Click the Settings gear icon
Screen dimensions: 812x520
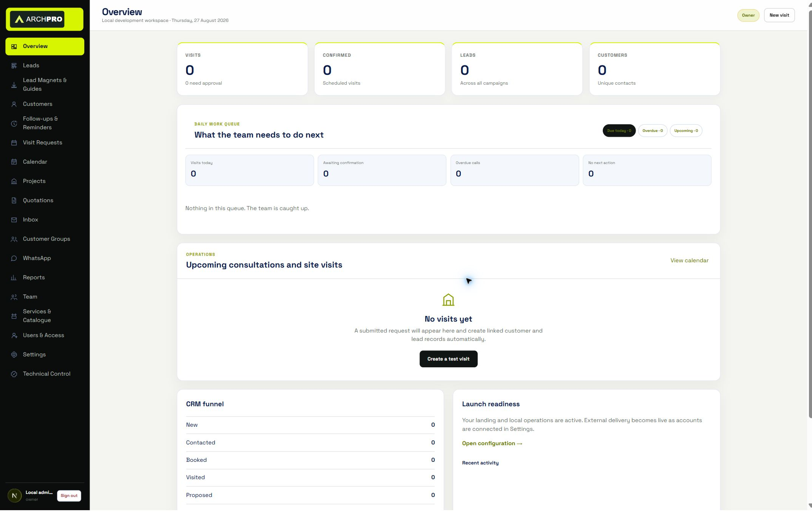click(x=14, y=355)
